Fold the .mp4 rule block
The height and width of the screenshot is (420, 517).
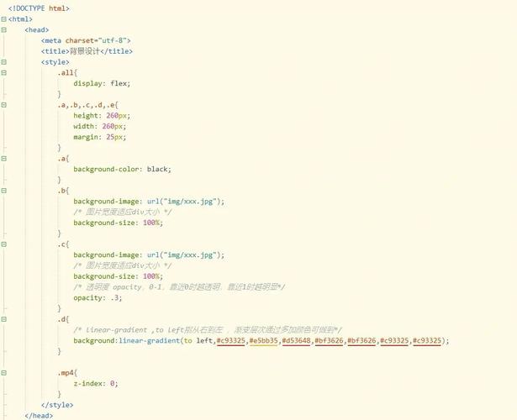coord(4,371)
